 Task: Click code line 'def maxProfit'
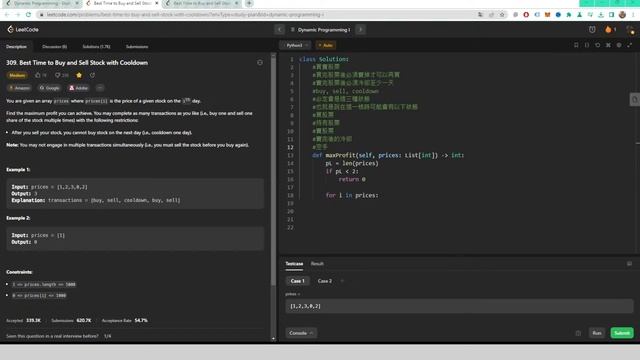pos(388,155)
